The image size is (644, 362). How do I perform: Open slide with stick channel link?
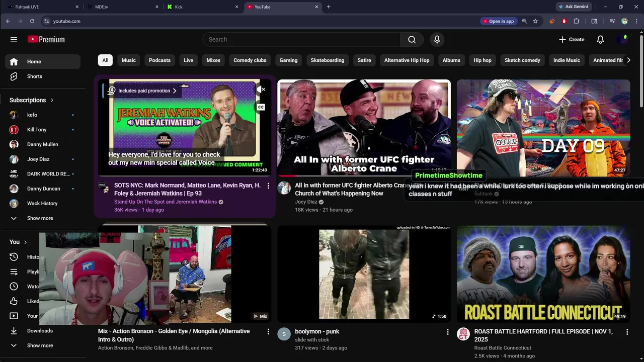pyautogui.click(x=312, y=340)
